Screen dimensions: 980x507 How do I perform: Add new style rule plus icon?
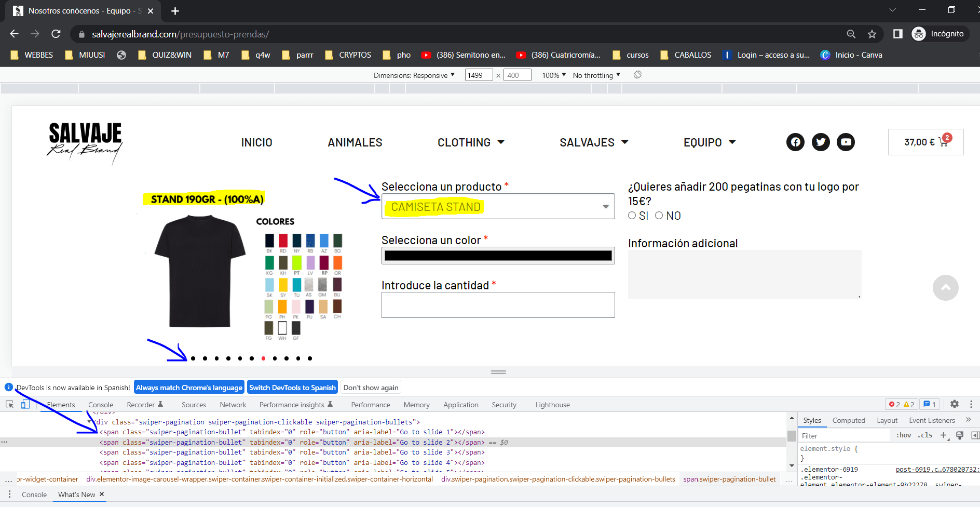(943, 435)
